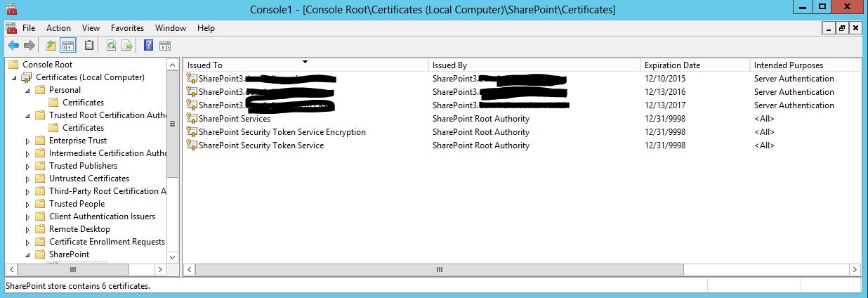Minimize the inner console child window
Screen dimensions: 868x298
829,28
